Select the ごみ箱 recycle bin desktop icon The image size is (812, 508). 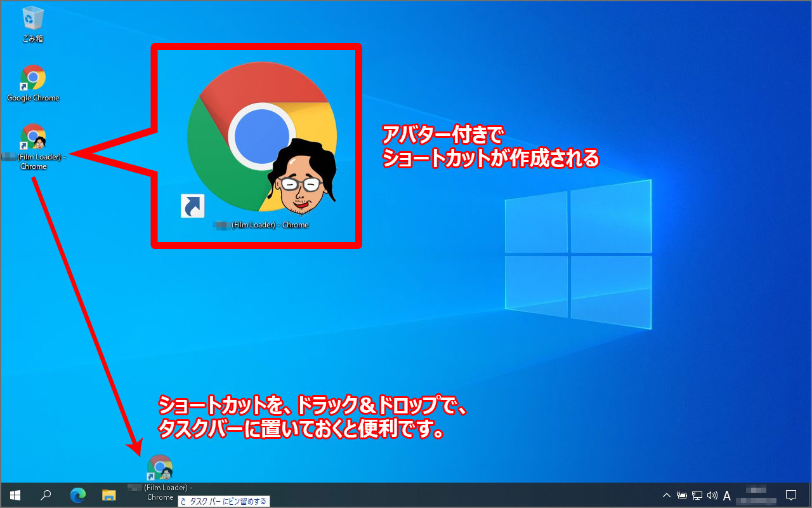tap(33, 25)
